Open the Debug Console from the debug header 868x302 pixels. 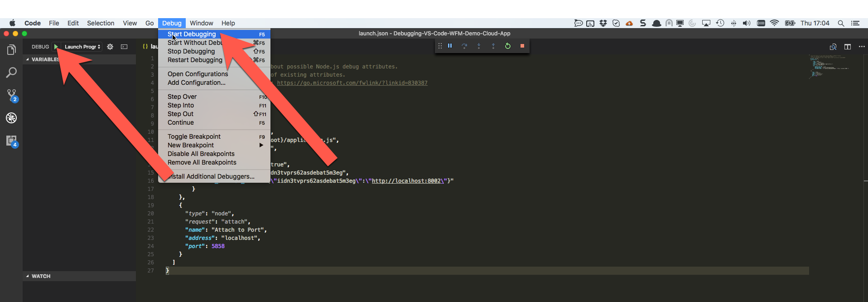point(124,47)
